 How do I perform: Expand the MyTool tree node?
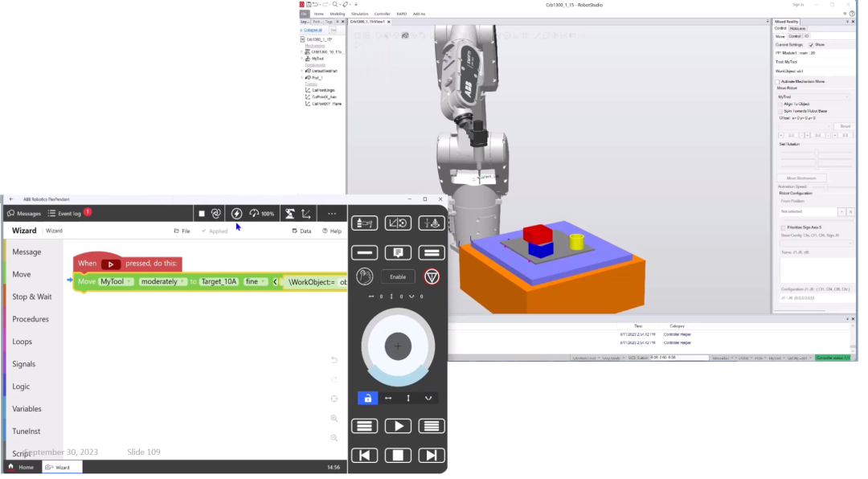pyautogui.click(x=302, y=59)
